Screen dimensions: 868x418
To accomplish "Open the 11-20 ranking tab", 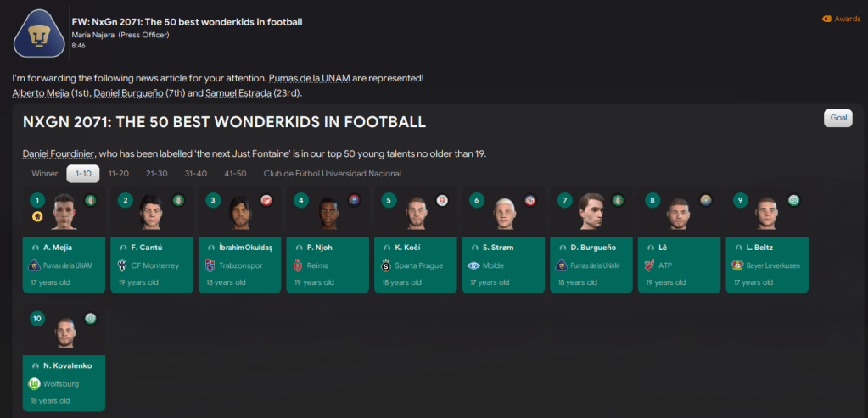I will click(118, 174).
